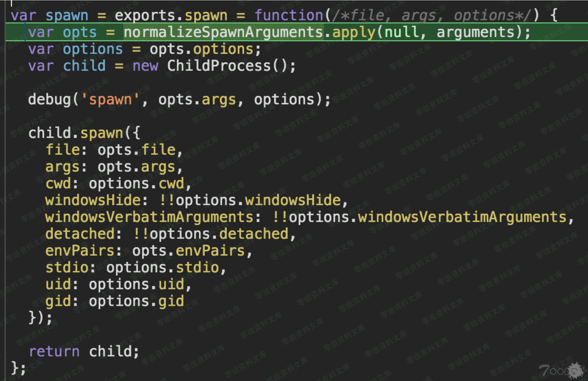Click the null argument in apply call

click(401, 32)
